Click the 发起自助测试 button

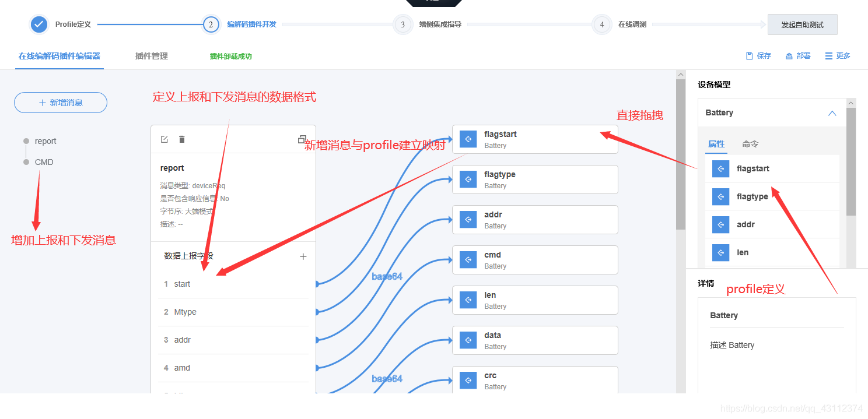coord(803,24)
